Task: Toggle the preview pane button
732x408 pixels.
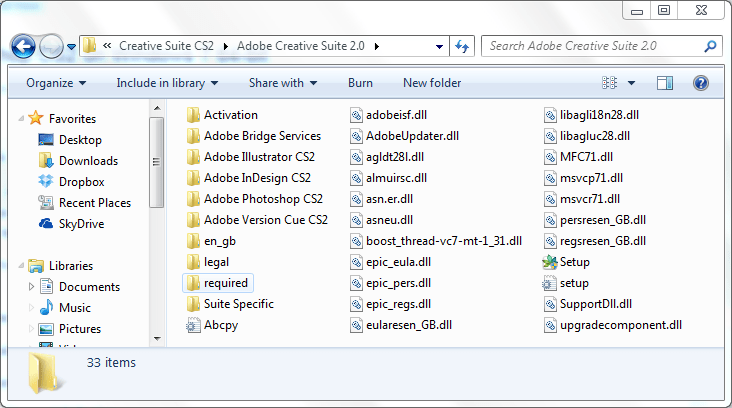Action: [x=665, y=83]
